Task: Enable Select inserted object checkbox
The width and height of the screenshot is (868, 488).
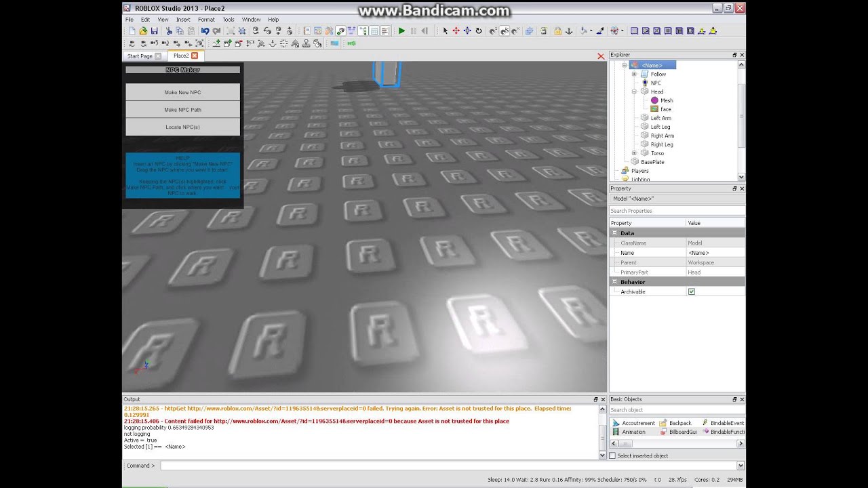Action: [612, 455]
